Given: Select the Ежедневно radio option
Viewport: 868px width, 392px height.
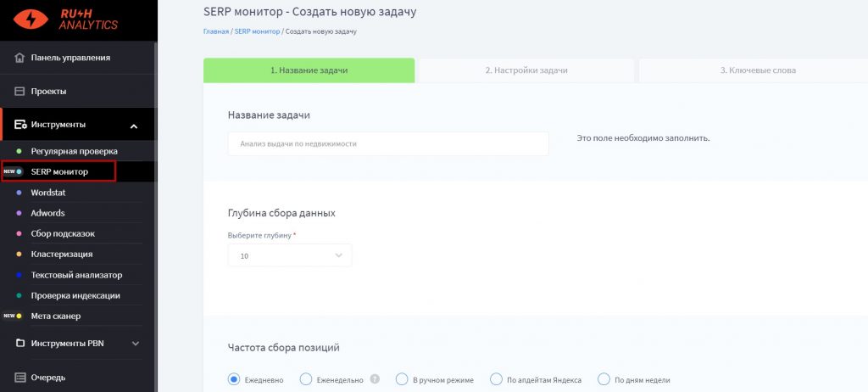Looking at the screenshot, I should tap(234, 379).
